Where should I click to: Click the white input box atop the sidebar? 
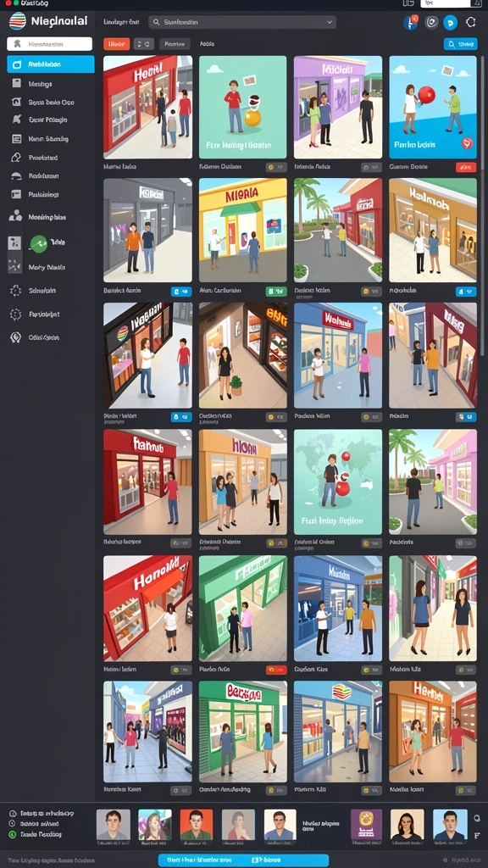tap(50, 44)
